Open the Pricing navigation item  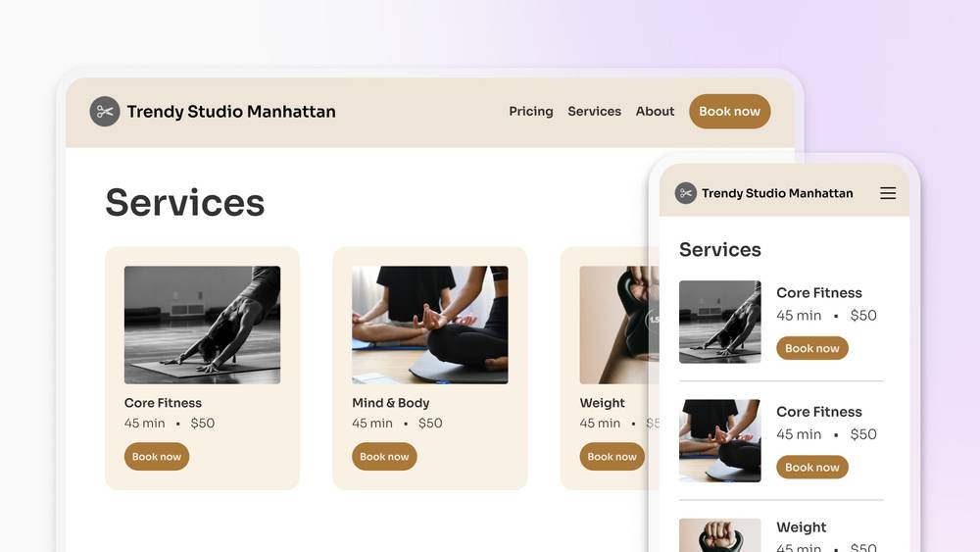530,111
